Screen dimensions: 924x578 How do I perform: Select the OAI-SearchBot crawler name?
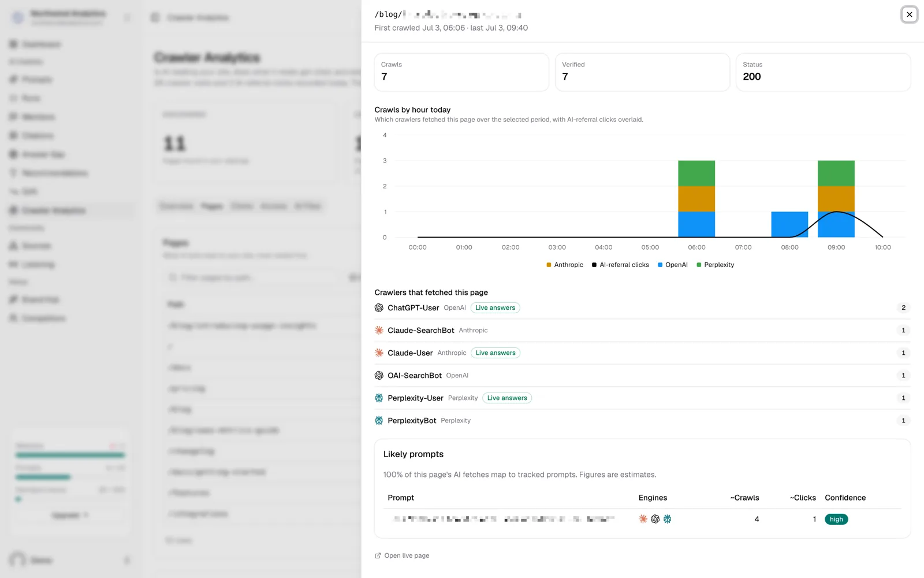(x=415, y=376)
